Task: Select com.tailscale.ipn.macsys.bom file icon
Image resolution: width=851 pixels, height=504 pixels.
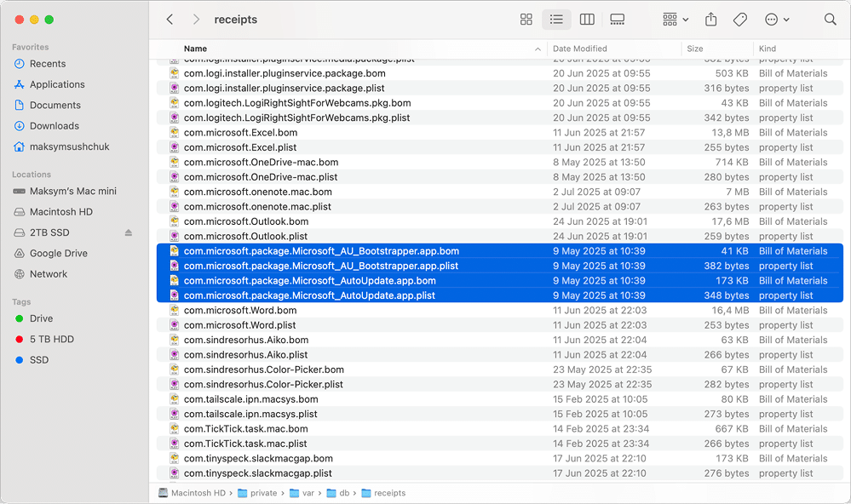Action: pyautogui.click(x=175, y=398)
